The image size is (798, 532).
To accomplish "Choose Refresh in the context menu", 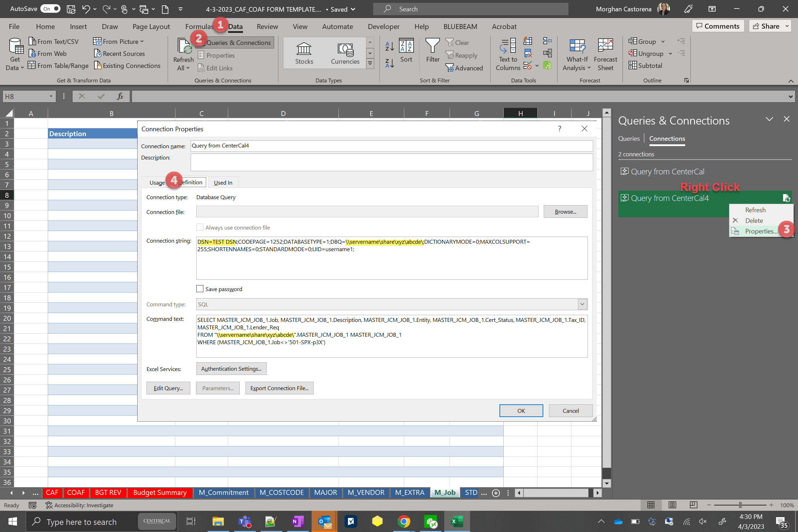I will click(755, 210).
